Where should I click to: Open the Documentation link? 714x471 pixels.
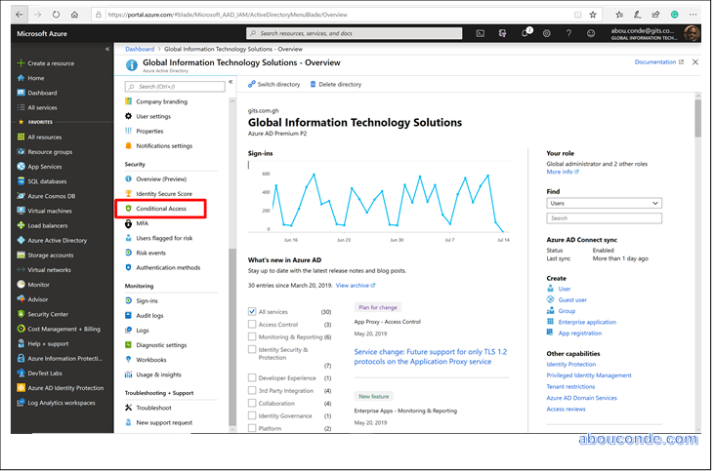(658, 62)
